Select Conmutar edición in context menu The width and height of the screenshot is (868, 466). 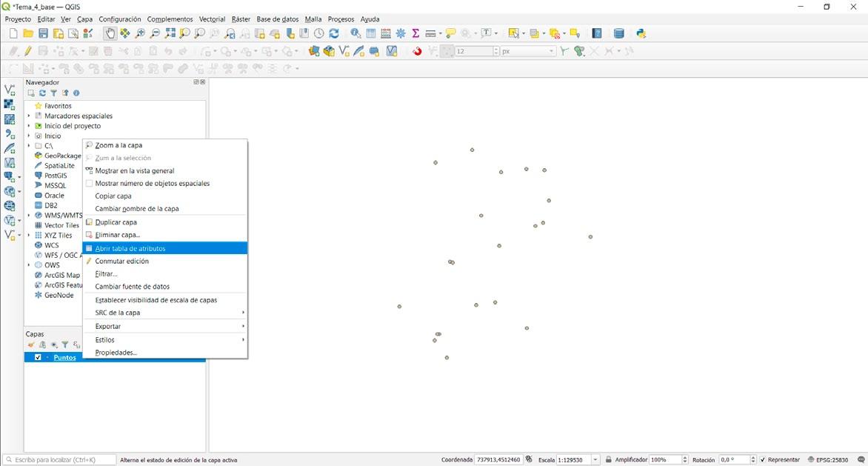[164, 262]
